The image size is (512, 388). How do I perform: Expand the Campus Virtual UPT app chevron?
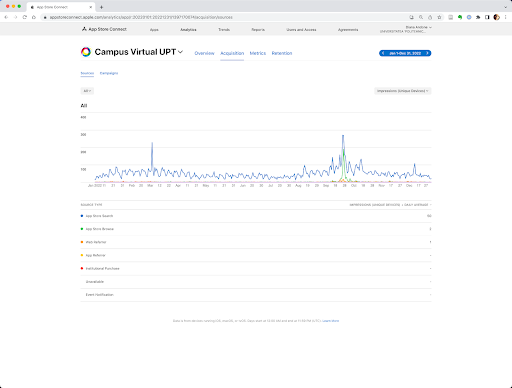click(180, 52)
